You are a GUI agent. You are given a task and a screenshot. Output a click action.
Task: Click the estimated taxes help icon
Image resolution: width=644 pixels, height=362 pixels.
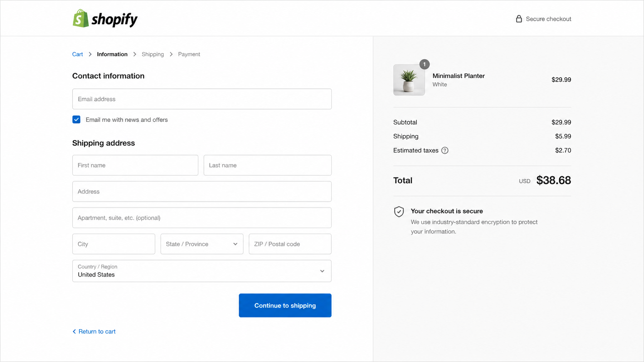(x=445, y=150)
